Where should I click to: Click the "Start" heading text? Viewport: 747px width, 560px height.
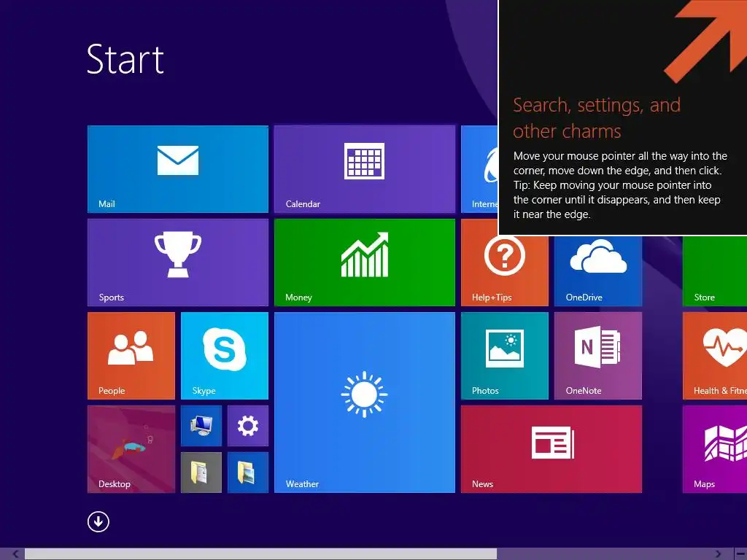pos(125,60)
